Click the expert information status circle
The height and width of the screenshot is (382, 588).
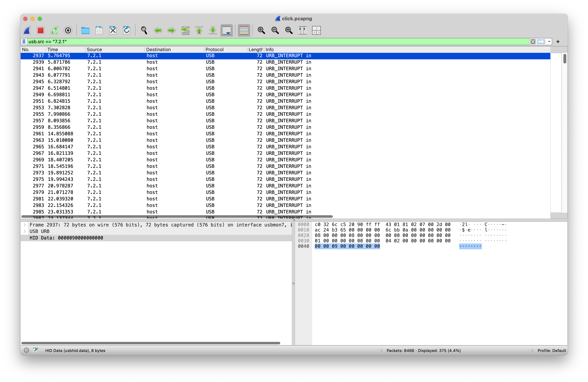[26, 350]
